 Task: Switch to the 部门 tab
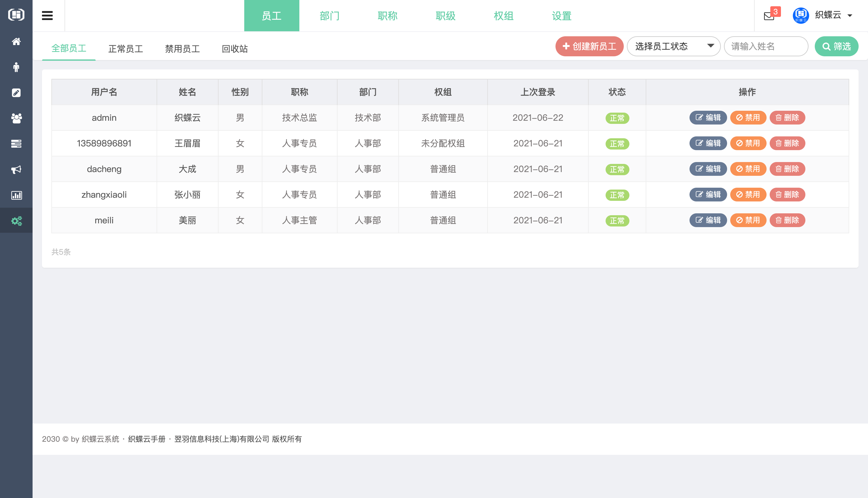point(329,16)
